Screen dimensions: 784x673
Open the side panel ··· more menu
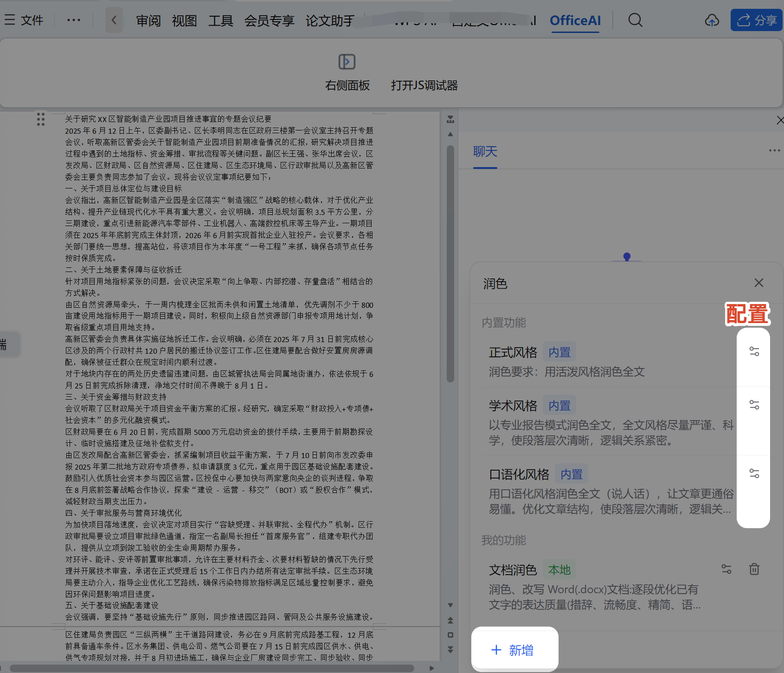[774, 150]
